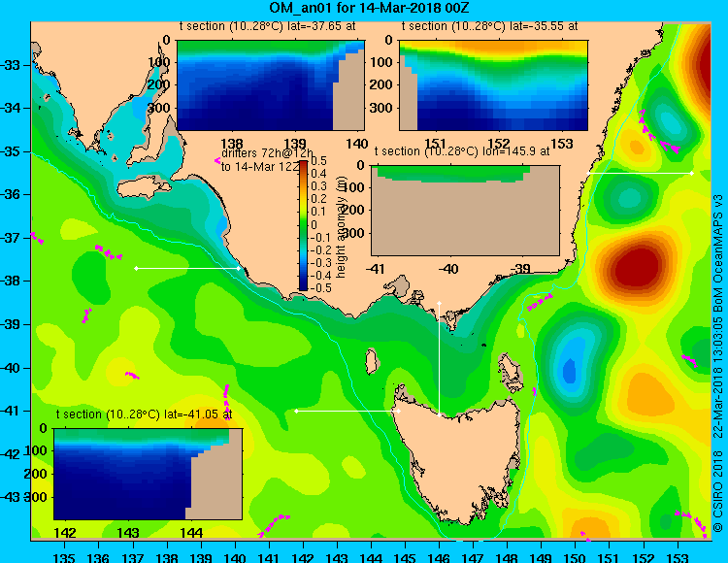
Task: Click the magenta drifter legend marker beside 'drifters'
Action: coord(217,160)
